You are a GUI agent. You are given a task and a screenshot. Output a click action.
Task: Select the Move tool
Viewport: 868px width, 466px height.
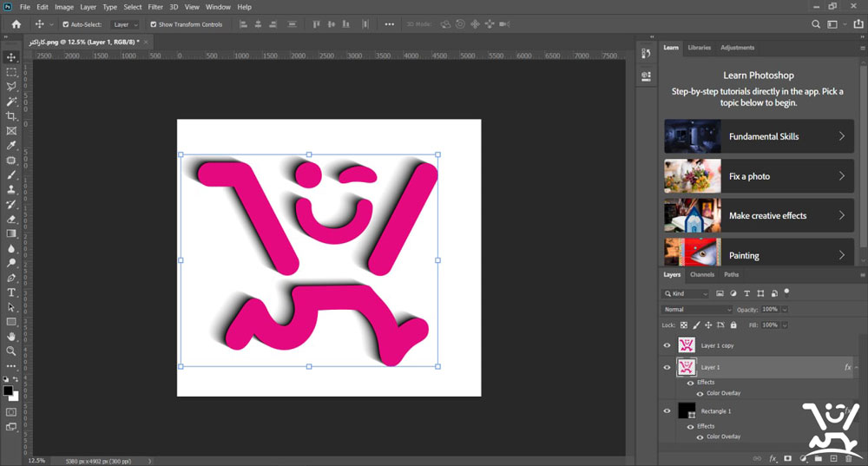(11, 57)
